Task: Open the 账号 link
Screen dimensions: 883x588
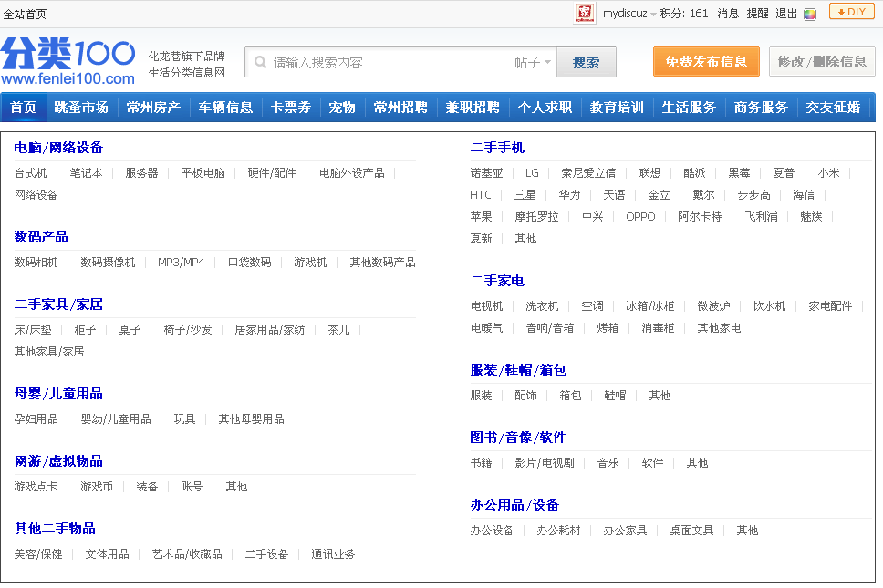Action: [192, 487]
